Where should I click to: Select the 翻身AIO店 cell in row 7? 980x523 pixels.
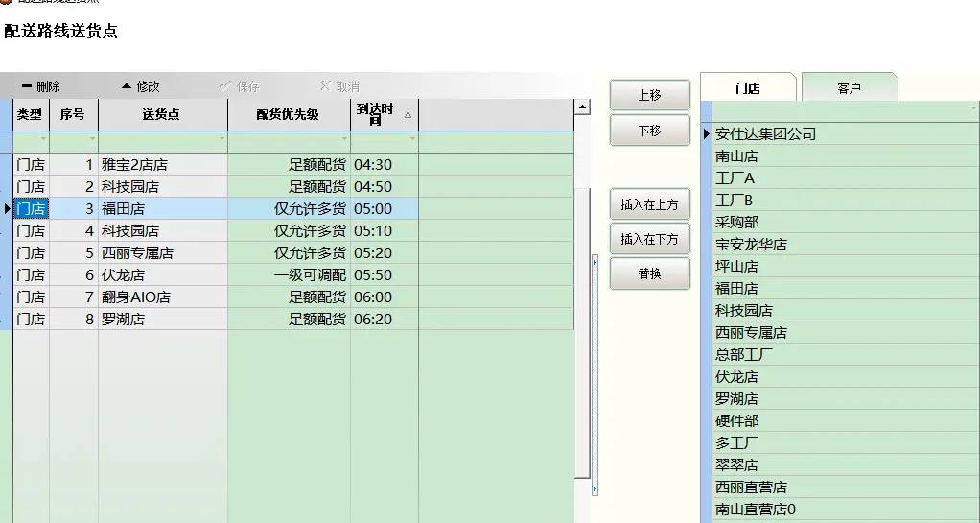tap(163, 297)
